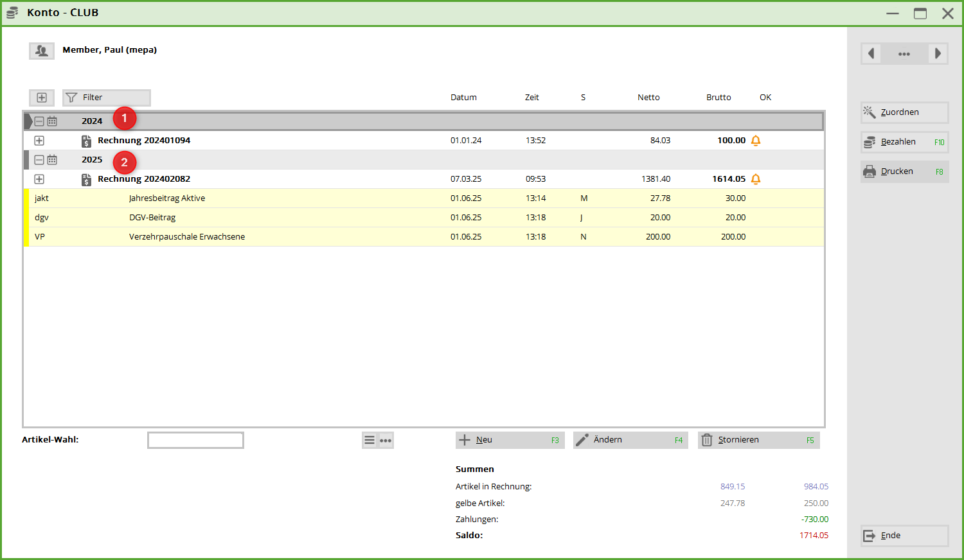Click the bell icon on invoice 202401094
Viewport: 964px width, 560px height.
(x=756, y=141)
